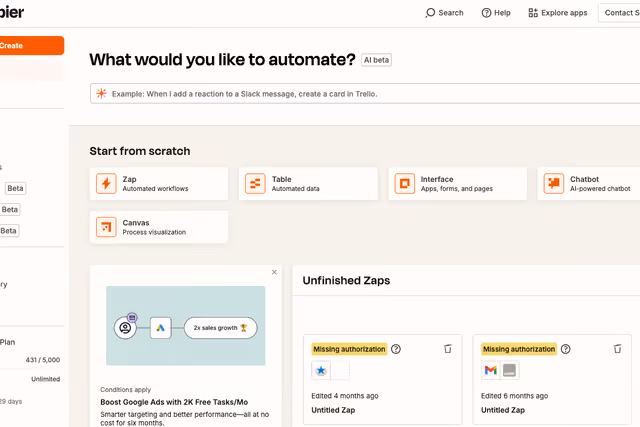Click the Gmail app icon
This screenshot has height=427, width=640.
pos(491,370)
